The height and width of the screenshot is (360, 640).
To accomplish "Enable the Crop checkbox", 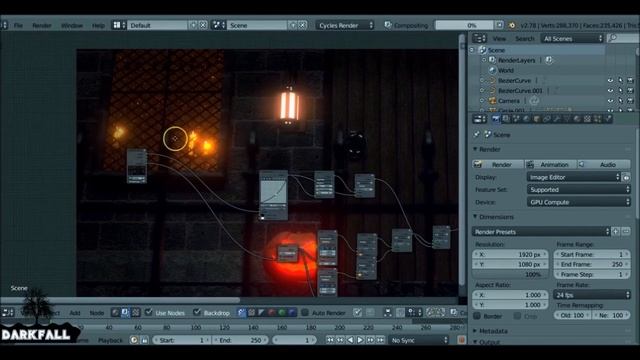I will (518, 316).
